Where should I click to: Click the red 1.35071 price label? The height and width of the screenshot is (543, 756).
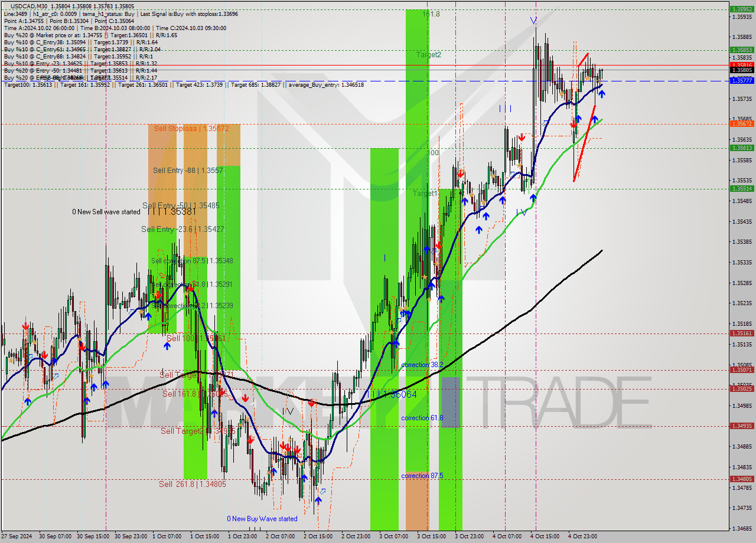coord(742,370)
